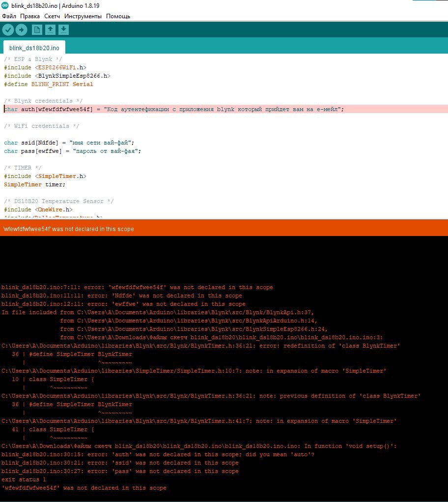This screenshot has height=502, width=448.
Task: Click SimpleTimer.h:10:7 macro expansion note
Action: click(x=194, y=371)
